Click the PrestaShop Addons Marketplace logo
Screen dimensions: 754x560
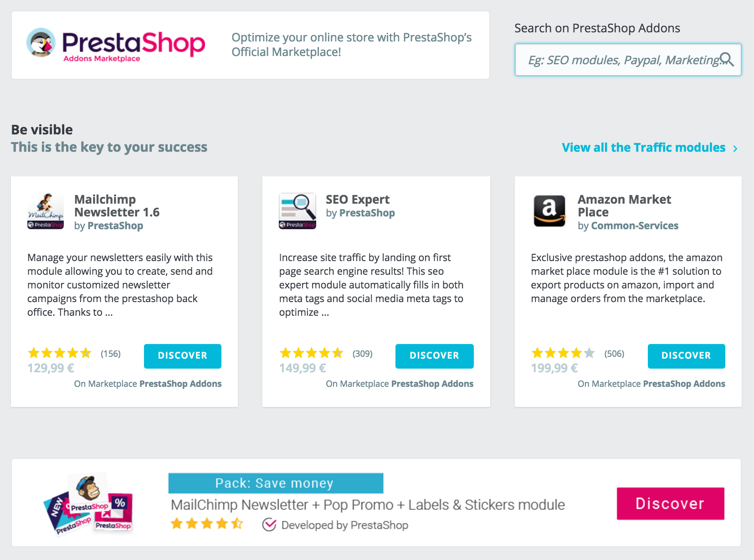click(116, 45)
